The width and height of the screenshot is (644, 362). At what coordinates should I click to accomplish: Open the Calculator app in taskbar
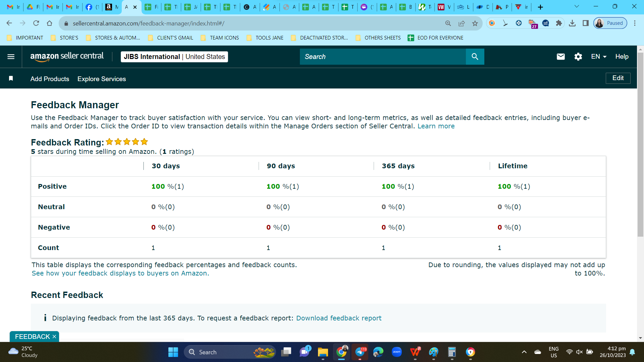click(452, 352)
